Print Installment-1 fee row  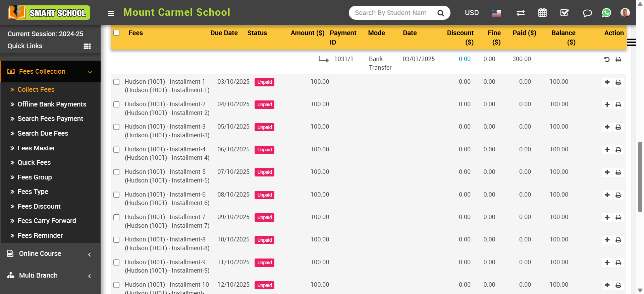(x=619, y=82)
